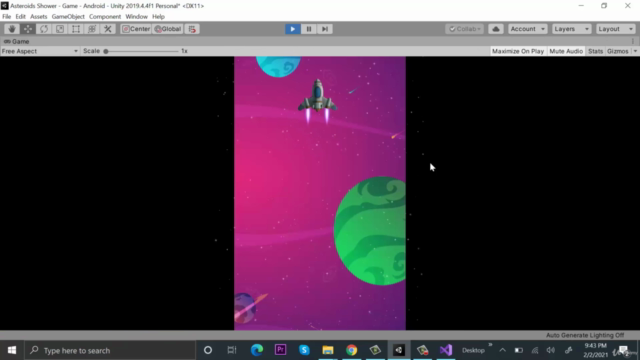The height and width of the screenshot is (360, 640).
Task: Open the Account dropdown
Action: [527, 29]
